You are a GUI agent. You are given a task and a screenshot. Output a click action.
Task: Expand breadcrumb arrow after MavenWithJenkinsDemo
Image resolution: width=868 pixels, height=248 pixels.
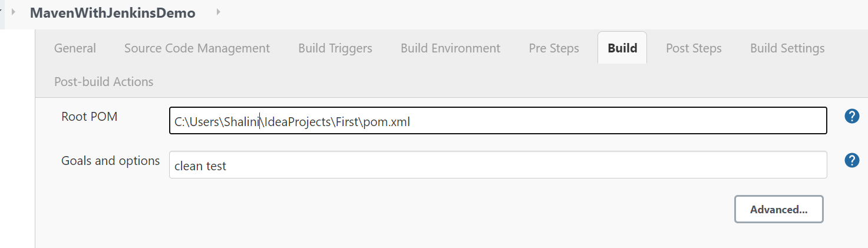click(x=219, y=12)
